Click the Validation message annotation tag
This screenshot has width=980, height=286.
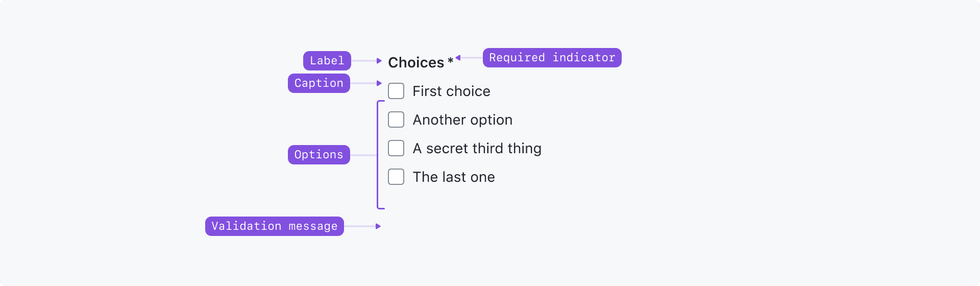[275, 226]
